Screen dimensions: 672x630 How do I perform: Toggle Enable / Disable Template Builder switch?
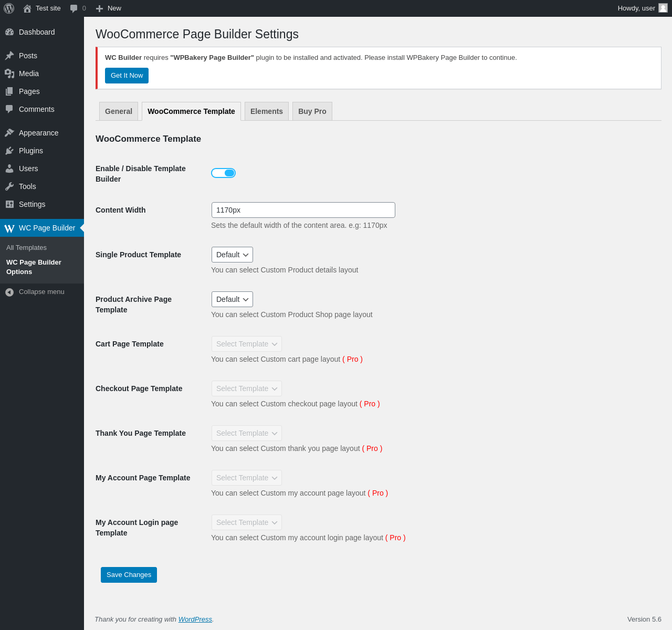[x=223, y=173]
